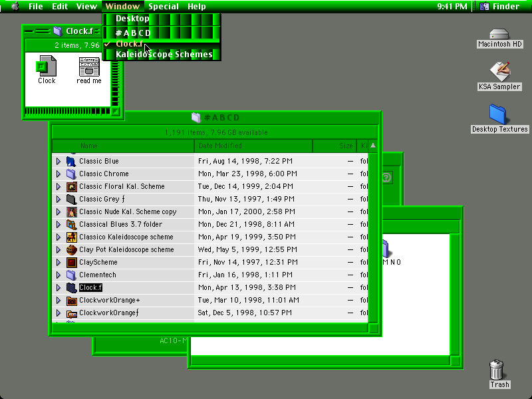Click the Clementech folder icon

pos(71,275)
